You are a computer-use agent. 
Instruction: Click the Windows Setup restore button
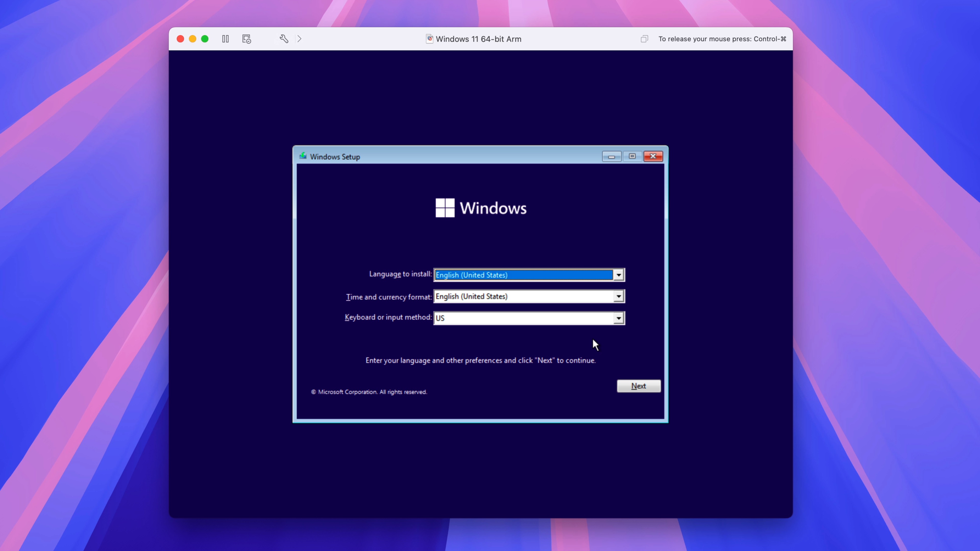pyautogui.click(x=631, y=156)
